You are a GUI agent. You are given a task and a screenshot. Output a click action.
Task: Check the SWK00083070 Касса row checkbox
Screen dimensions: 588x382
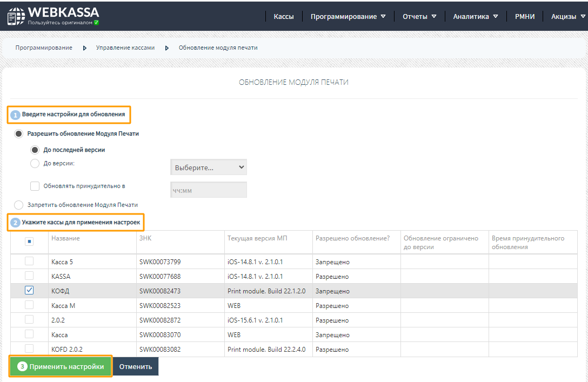coord(29,334)
